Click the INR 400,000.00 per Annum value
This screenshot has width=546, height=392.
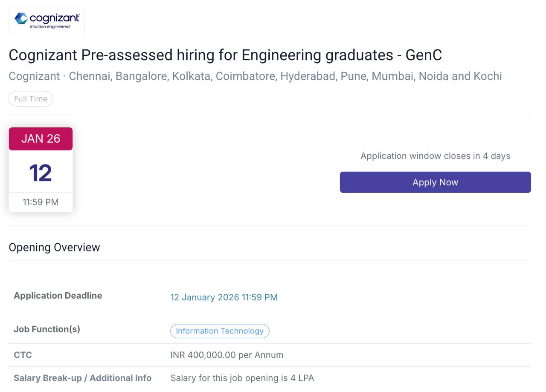[x=227, y=355]
